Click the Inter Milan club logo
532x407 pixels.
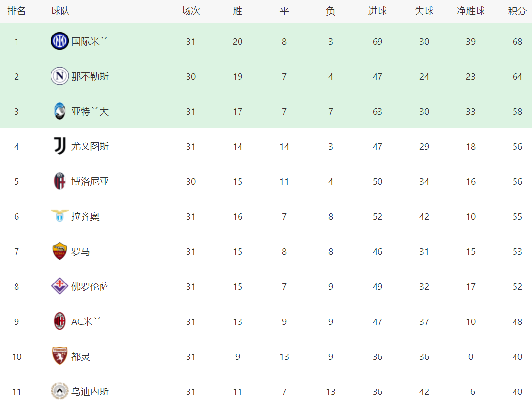[x=60, y=41]
